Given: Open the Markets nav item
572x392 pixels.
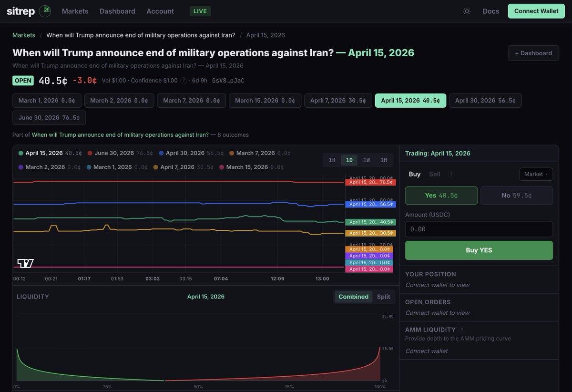Looking at the screenshot, I should click(x=75, y=11).
